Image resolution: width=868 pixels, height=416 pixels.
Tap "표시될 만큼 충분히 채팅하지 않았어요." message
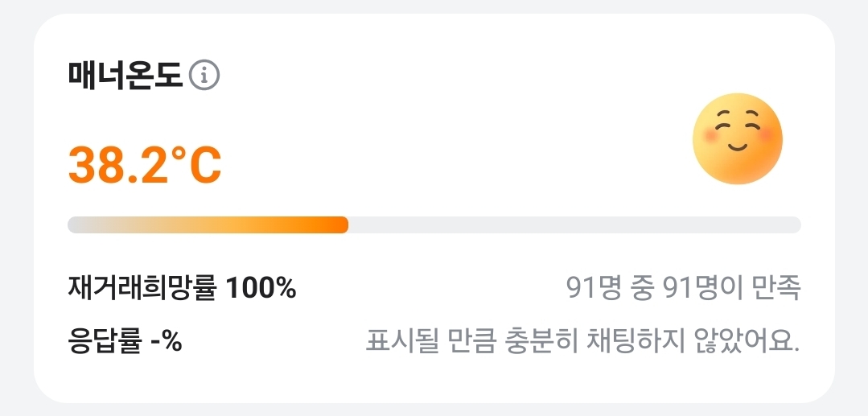582,342
